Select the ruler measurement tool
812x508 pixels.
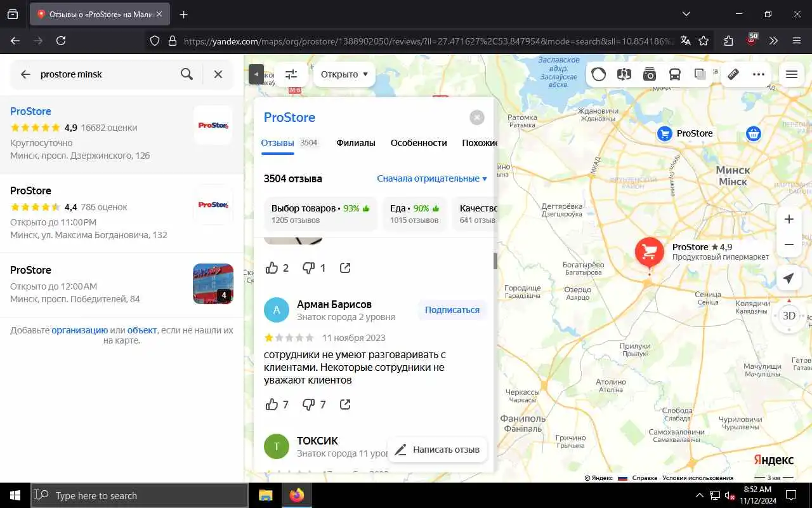pos(733,74)
